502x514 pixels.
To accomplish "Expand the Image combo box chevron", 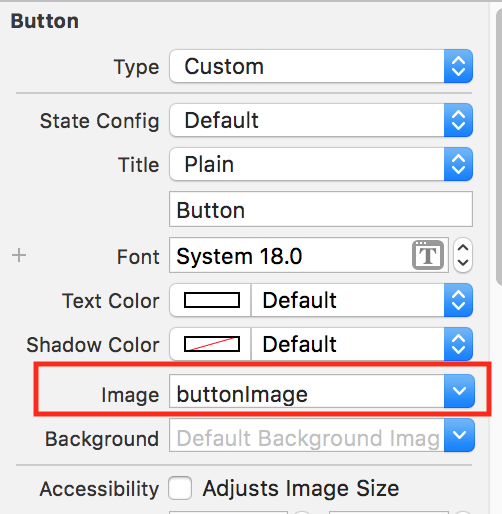I will 459,391.
